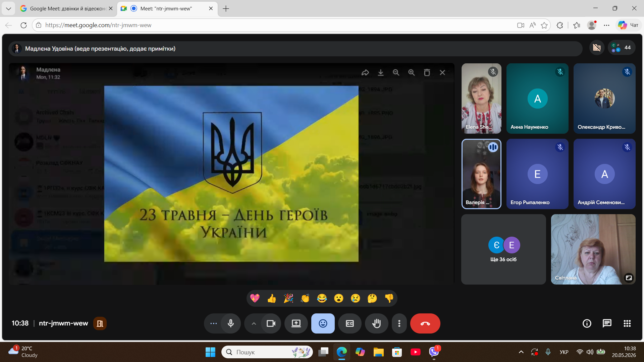Select Валерія video tile
Image resolution: width=644 pixels, height=362 pixels.
(x=481, y=174)
